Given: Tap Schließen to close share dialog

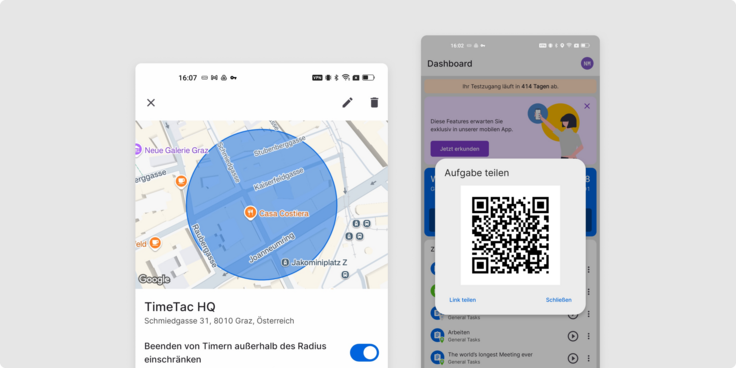Looking at the screenshot, I should click(559, 300).
